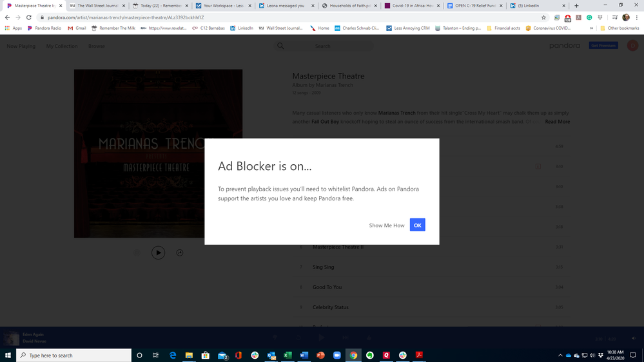Open the Windows notification center
Screen dimensions: 644x362
(x=633, y=356)
